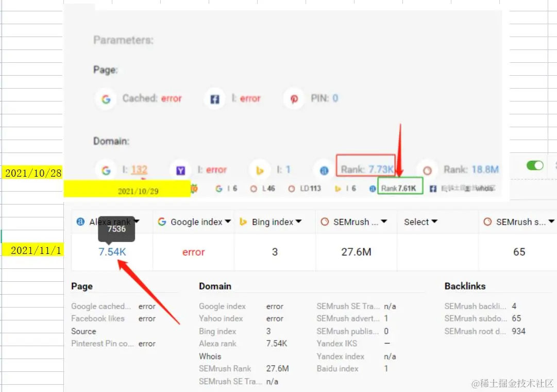Switch off the green toggle on the right

tap(535, 165)
